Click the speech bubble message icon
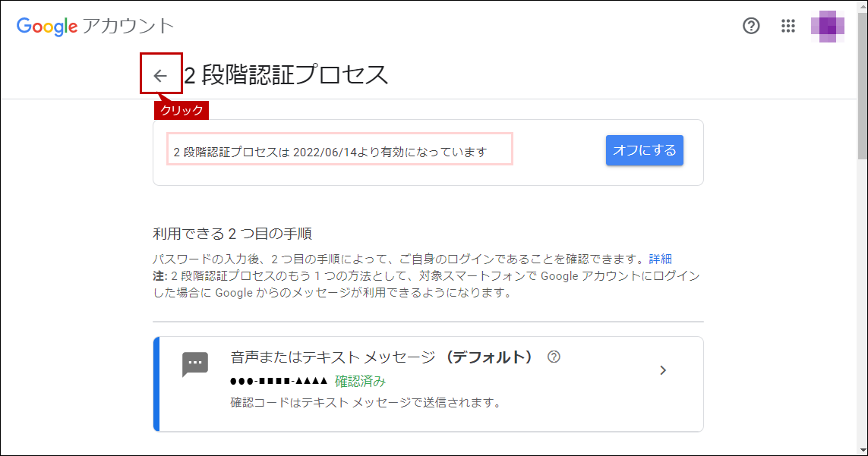 (x=195, y=364)
